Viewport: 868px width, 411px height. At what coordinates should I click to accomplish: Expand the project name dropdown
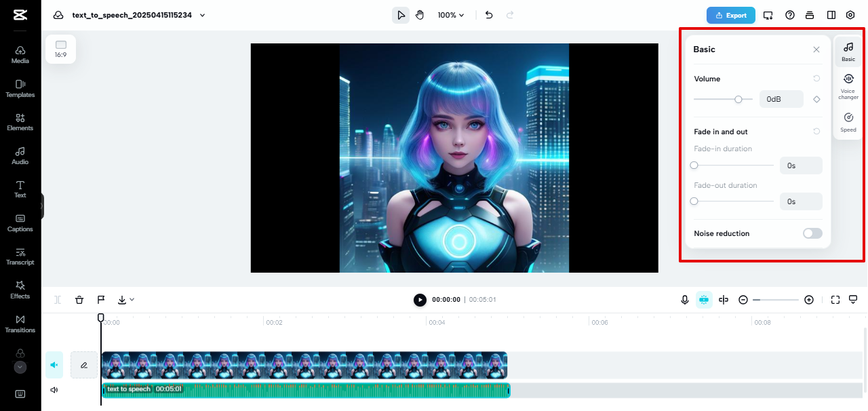[x=202, y=14]
